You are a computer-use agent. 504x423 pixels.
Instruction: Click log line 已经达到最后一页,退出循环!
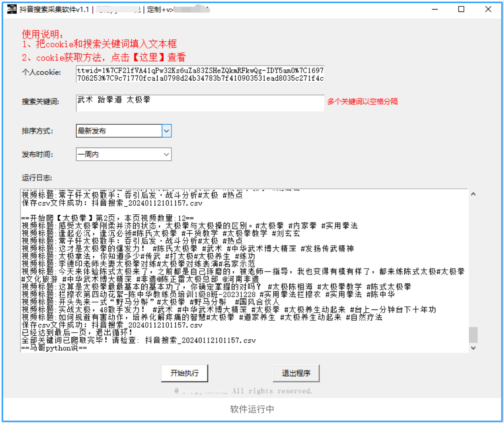pos(77,333)
